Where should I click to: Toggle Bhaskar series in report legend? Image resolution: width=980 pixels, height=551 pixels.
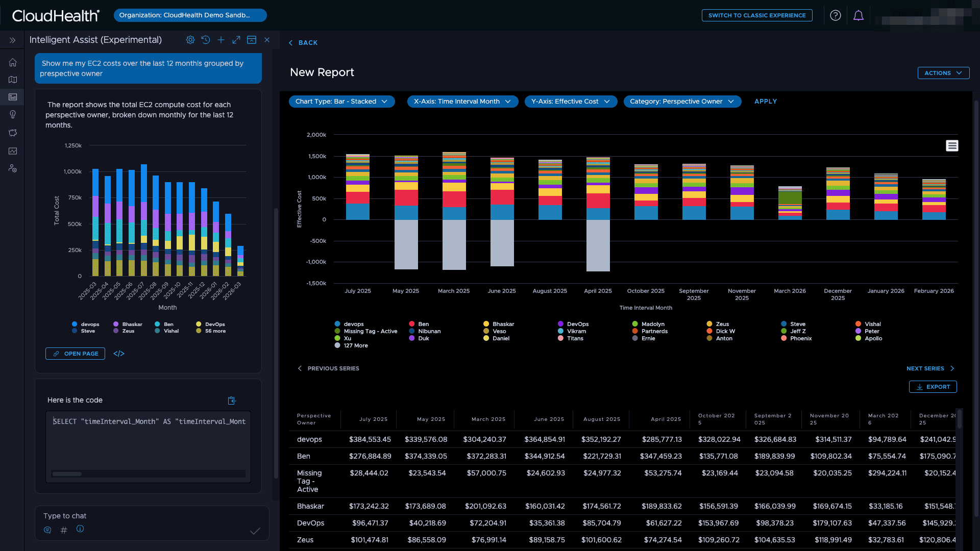tap(499, 324)
